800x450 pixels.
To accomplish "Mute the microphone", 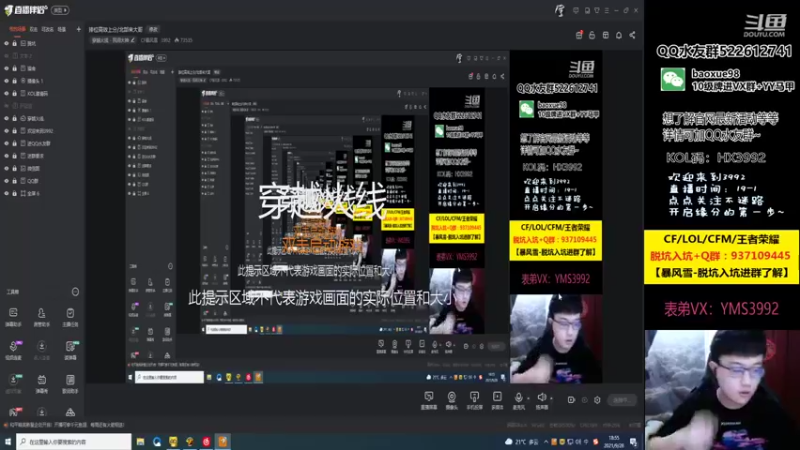I will pyautogui.click(x=518, y=397).
